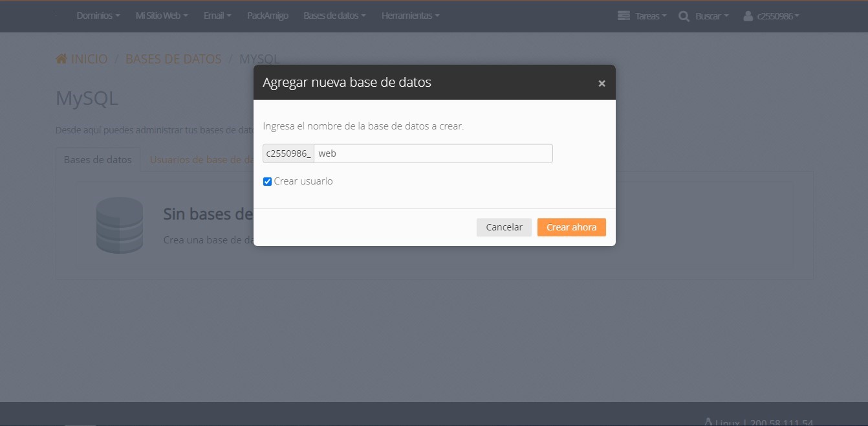The width and height of the screenshot is (868, 426).
Task: Open the Dominios dropdown menu
Action: coord(98,16)
